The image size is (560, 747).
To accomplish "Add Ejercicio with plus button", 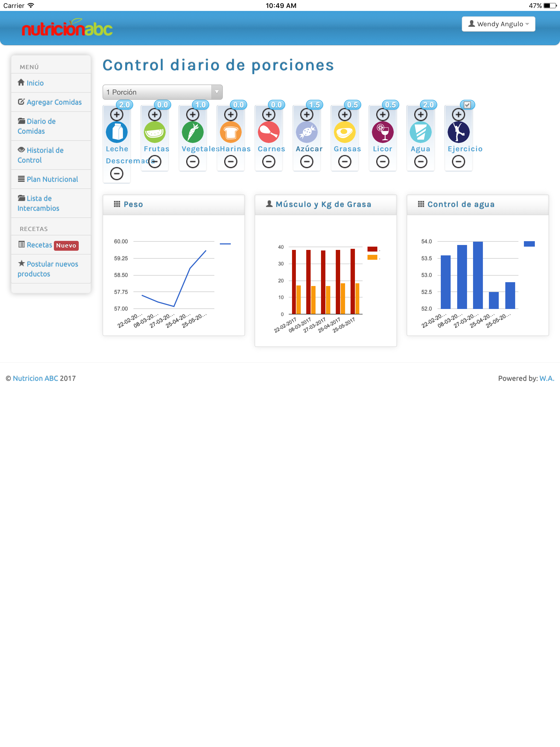I will click(x=458, y=115).
